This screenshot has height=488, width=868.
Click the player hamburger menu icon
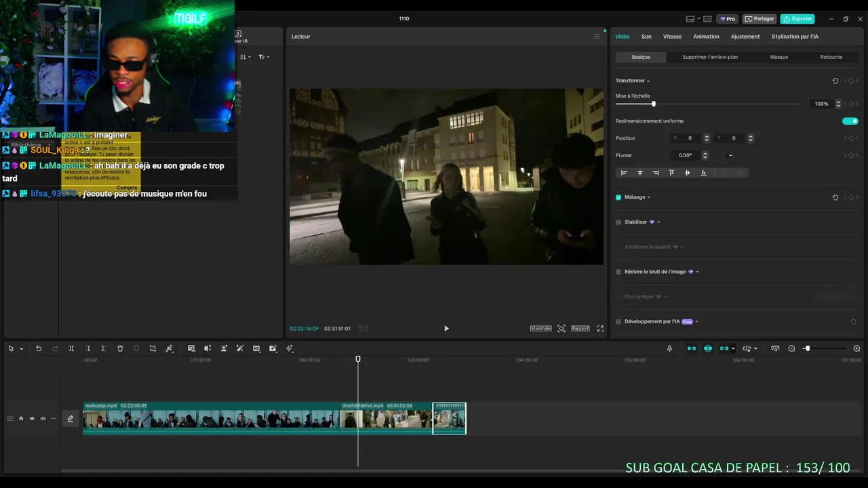pyautogui.click(x=597, y=37)
